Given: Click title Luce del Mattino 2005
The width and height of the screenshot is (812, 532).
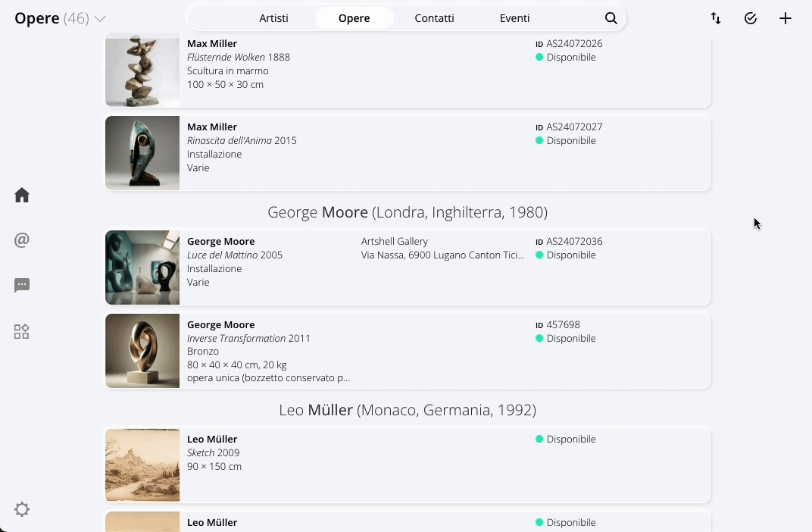Looking at the screenshot, I should [x=235, y=255].
